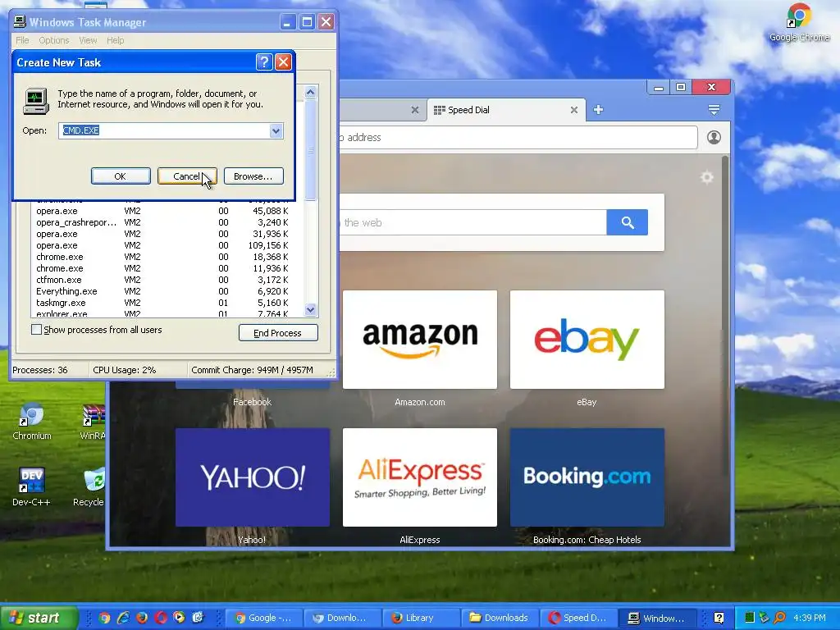Expand the Open combo box dropdown arrow

coord(276,130)
